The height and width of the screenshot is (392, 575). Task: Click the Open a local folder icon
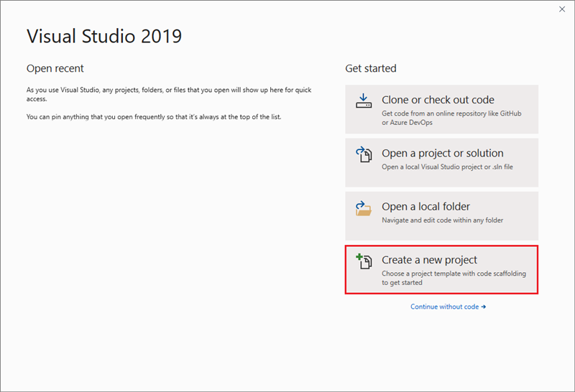[x=364, y=207]
